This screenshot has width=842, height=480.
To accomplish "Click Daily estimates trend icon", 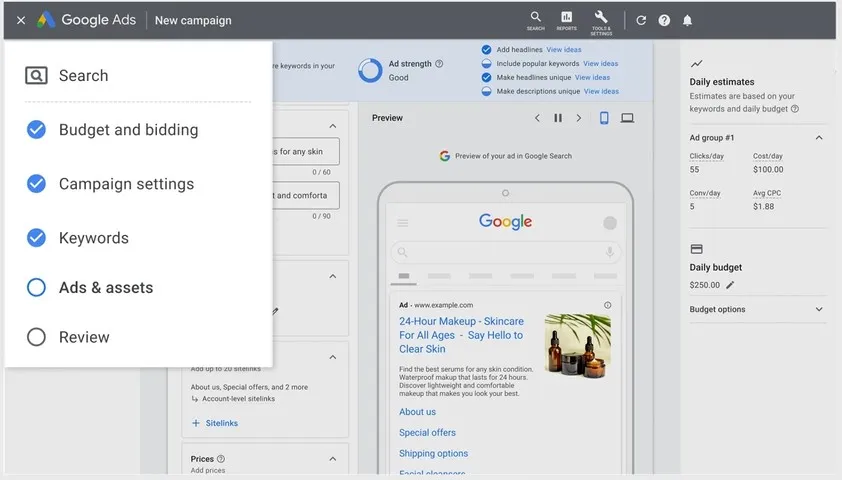I will (696, 63).
